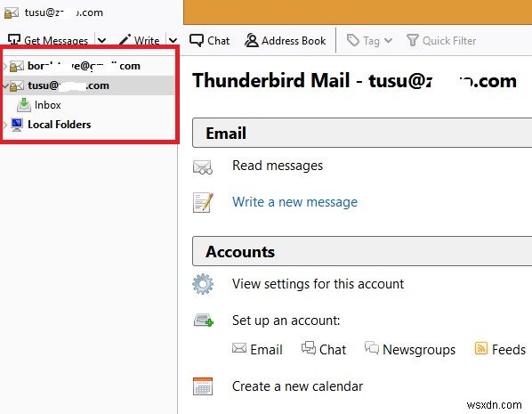Image resolution: width=532 pixels, height=414 pixels.
Task: Open the Tag dropdown chevron
Action: point(388,41)
